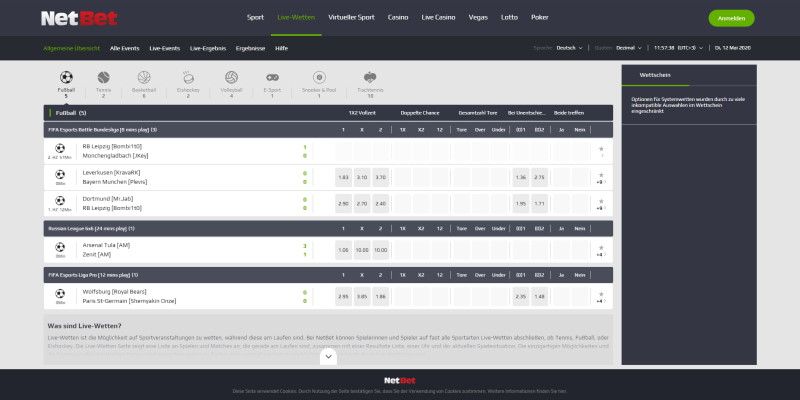Viewport: 800px width, 400px height.
Task: Go to Casino section
Action: tap(398, 17)
